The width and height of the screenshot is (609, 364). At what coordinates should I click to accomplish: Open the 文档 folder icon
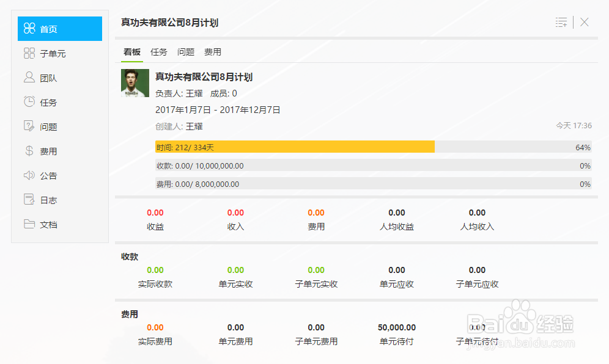click(x=29, y=224)
